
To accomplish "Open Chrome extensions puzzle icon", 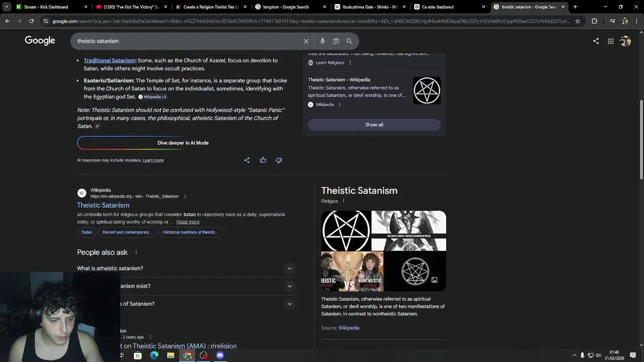I will coord(594,21).
